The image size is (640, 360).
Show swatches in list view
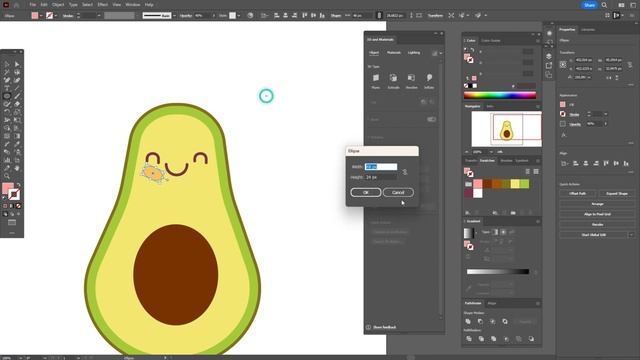[x=527, y=172]
